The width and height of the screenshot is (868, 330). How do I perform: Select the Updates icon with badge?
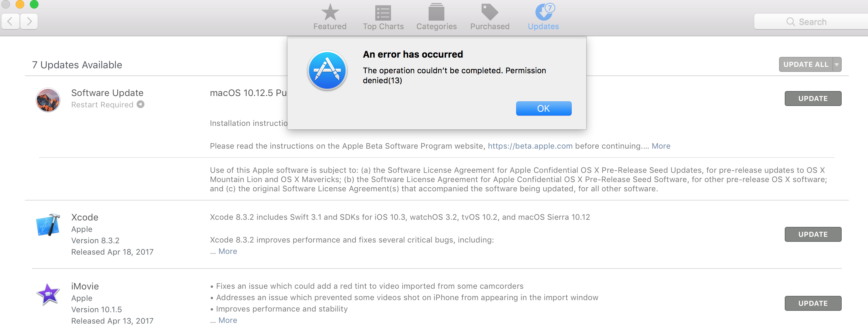pyautogui.click(x=545, y=12)
